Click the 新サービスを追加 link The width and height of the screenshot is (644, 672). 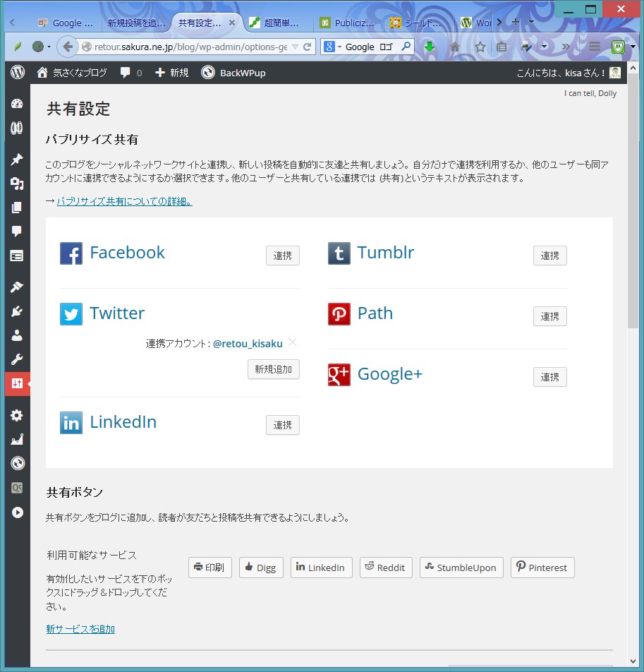click(80, 629)
